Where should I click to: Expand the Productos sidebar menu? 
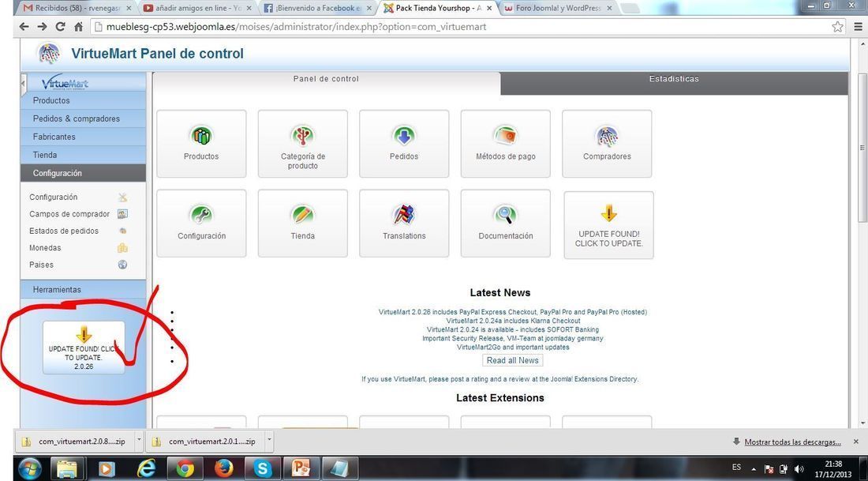point(83,100)
